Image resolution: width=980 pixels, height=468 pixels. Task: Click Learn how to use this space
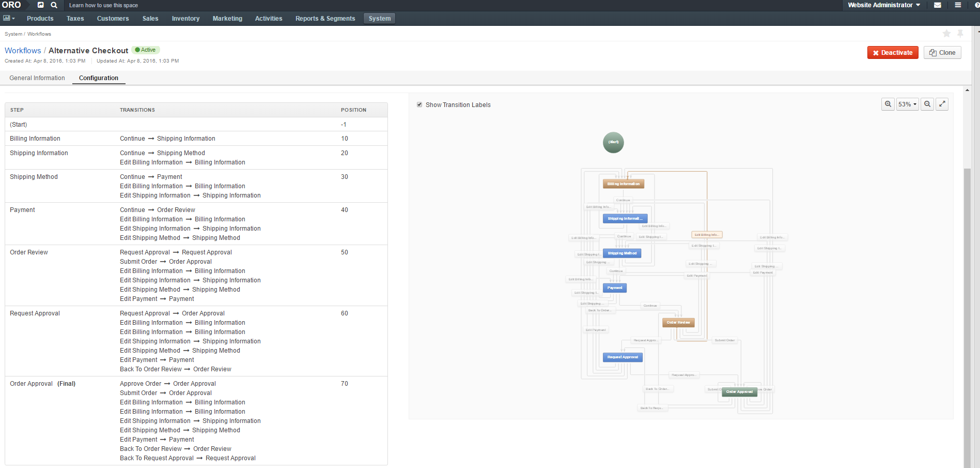point(103,5)
